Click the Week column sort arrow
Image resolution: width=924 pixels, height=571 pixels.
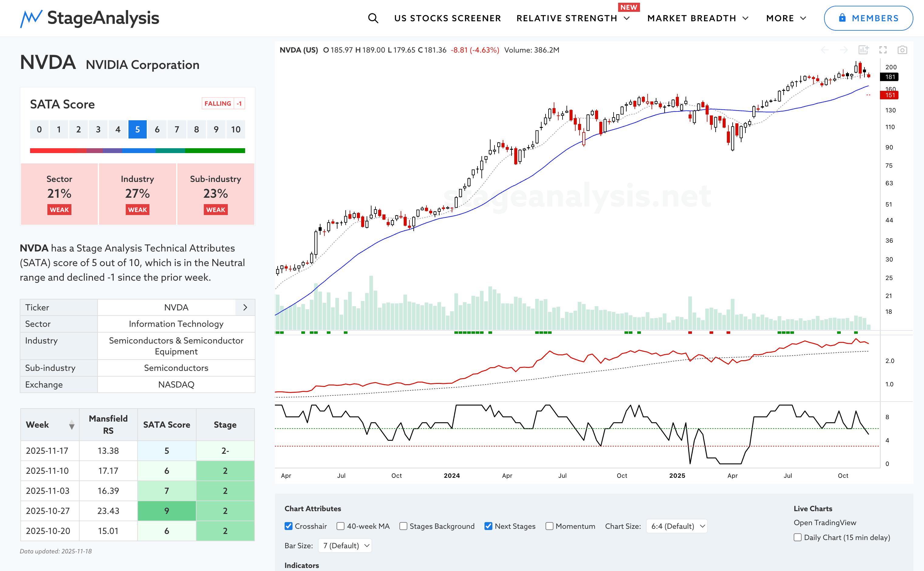(71, 425)
